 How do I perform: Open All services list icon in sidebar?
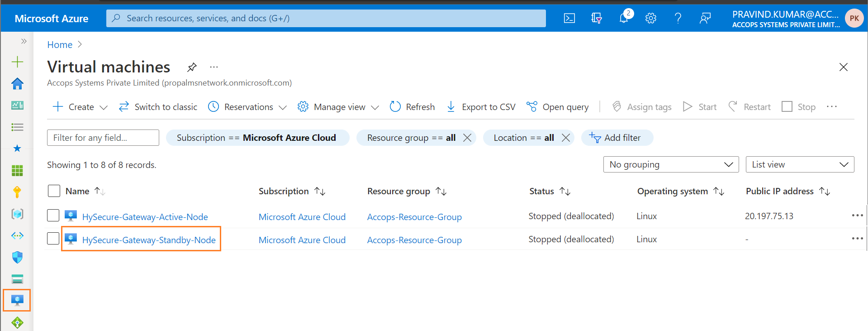coord(17,127)
